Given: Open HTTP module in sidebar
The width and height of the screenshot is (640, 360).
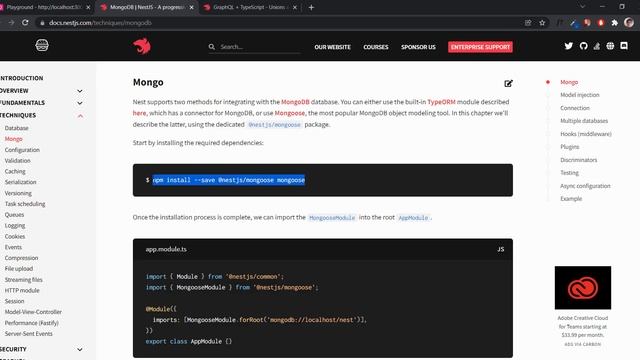Looking at the screenshot, I should point(22,290).
